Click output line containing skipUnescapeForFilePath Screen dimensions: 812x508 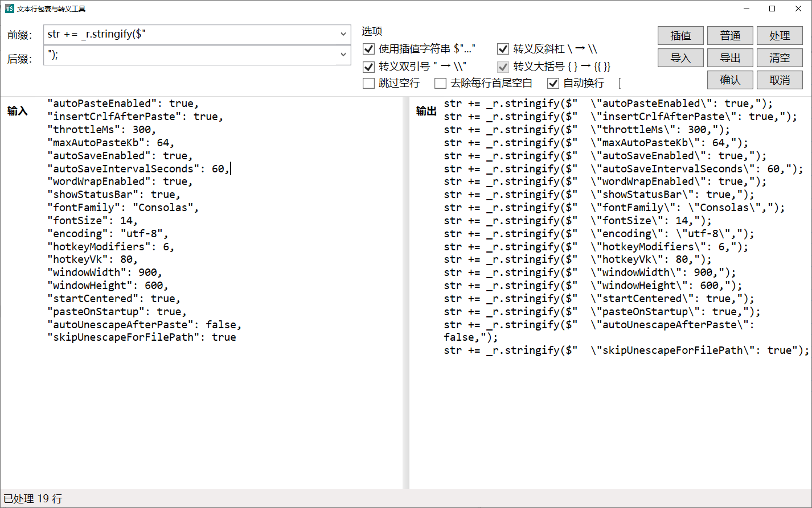coord(626,350)
